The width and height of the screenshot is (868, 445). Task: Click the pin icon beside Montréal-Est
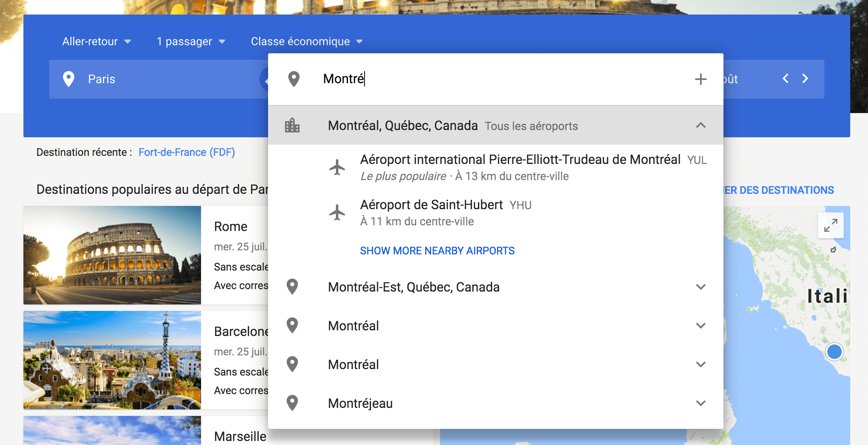[292, 287]
